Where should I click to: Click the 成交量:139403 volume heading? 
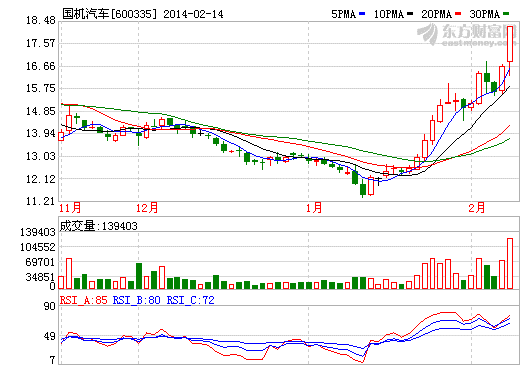[98, 226]
